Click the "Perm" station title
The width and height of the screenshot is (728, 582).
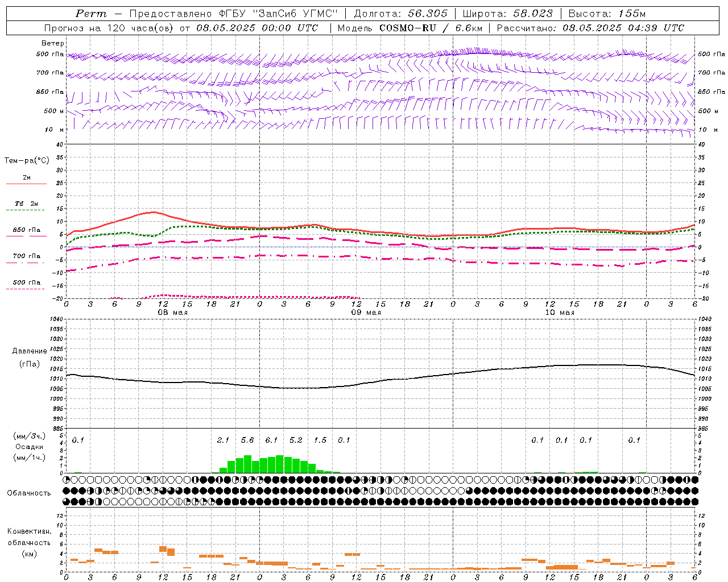coord(91,14)
